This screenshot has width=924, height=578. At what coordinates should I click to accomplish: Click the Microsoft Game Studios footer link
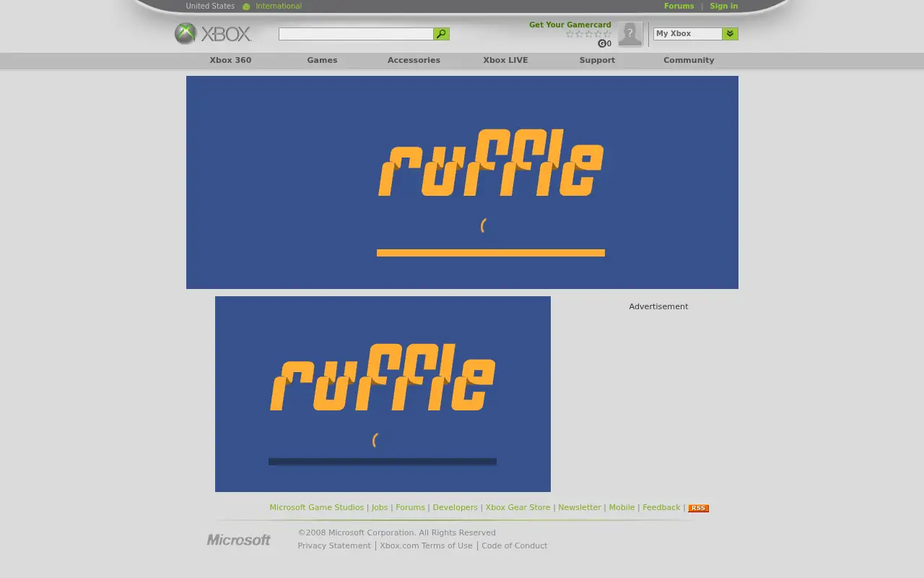316,508
